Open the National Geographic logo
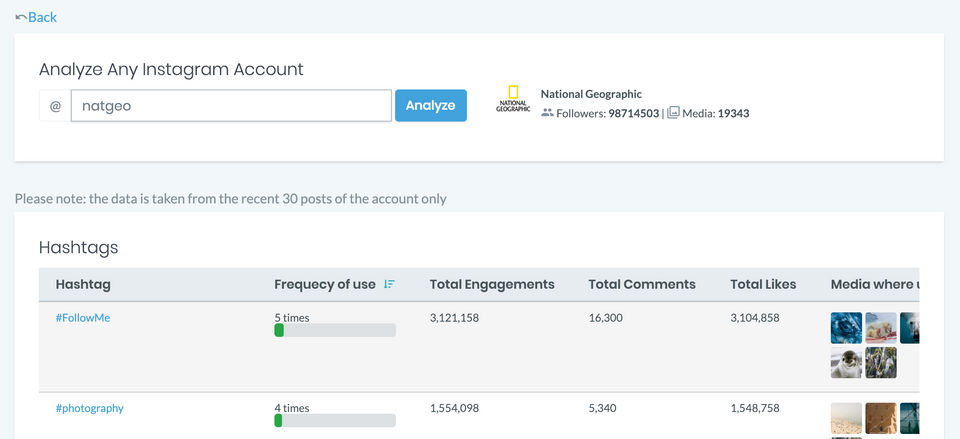Viewport: 960px width, 439px height. (513, 99)
